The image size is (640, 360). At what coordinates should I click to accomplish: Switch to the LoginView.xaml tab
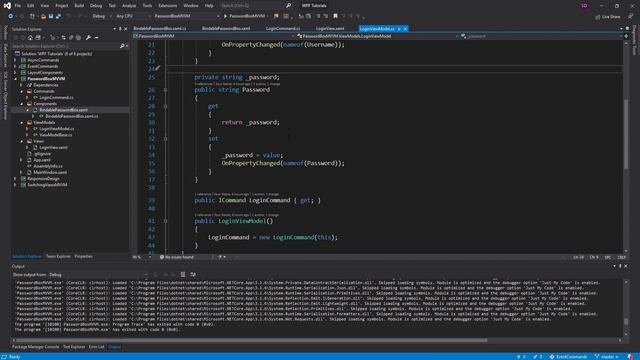point(330,29)
